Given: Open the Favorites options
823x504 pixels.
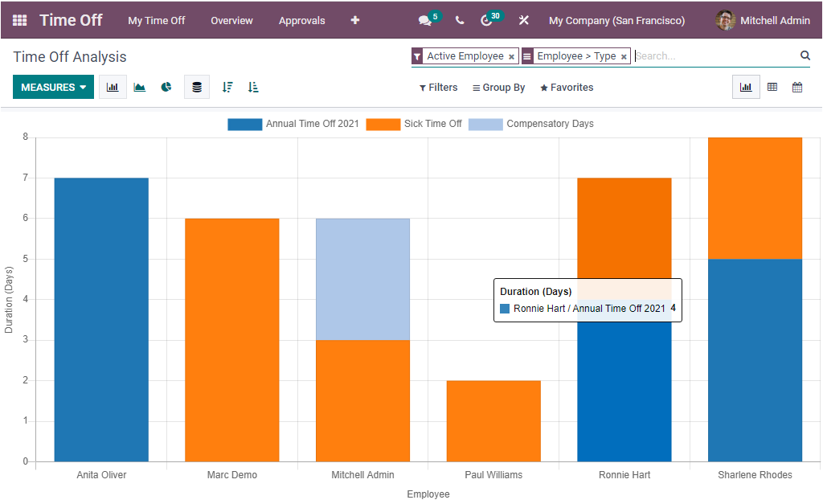Looking at the screenshot, I should pos(566,87).
